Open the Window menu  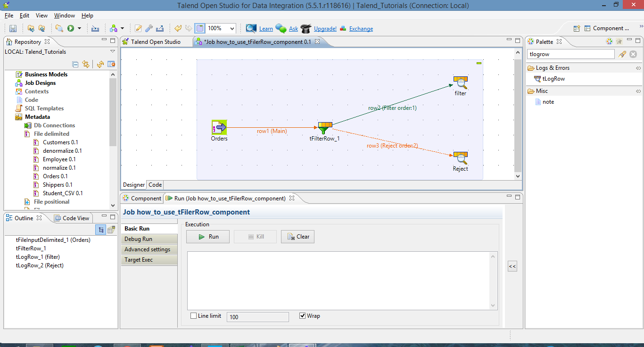(64, 15)
